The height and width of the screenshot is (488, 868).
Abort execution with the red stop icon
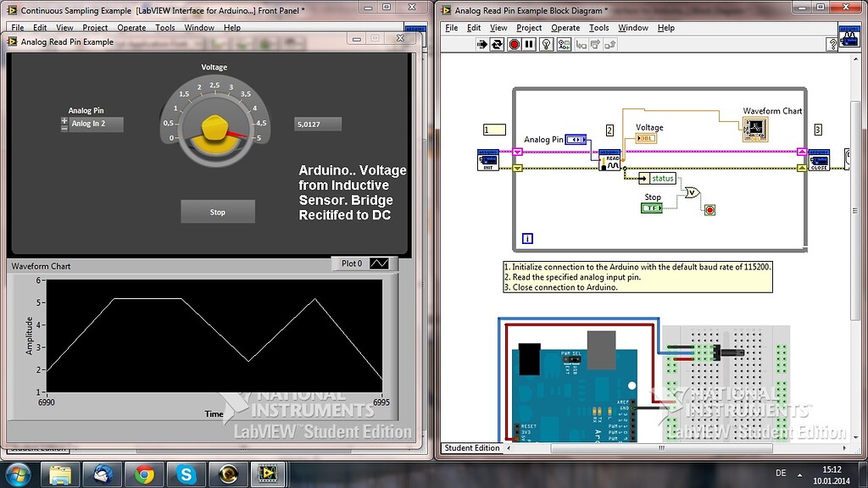click(512, 43)
